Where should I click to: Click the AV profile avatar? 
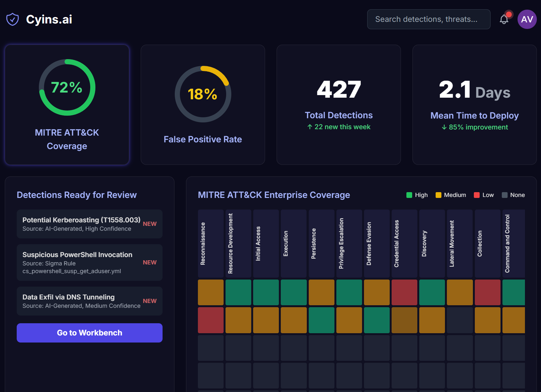(527, 19)
